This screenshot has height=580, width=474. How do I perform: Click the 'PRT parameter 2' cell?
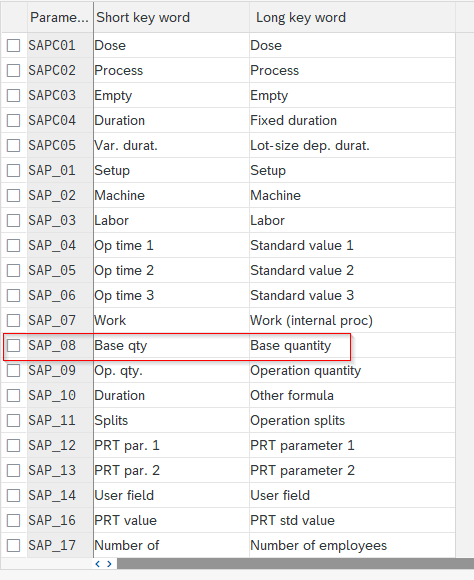[352, 471]
